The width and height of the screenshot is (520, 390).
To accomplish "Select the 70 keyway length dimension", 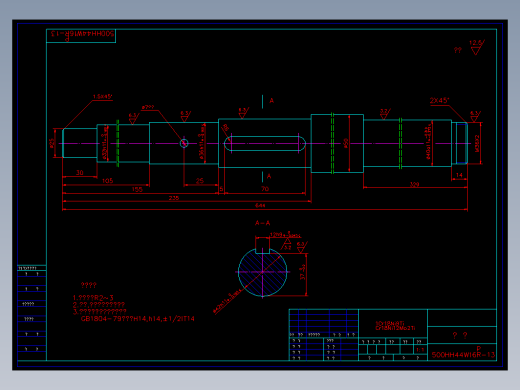I will (265, 189).
